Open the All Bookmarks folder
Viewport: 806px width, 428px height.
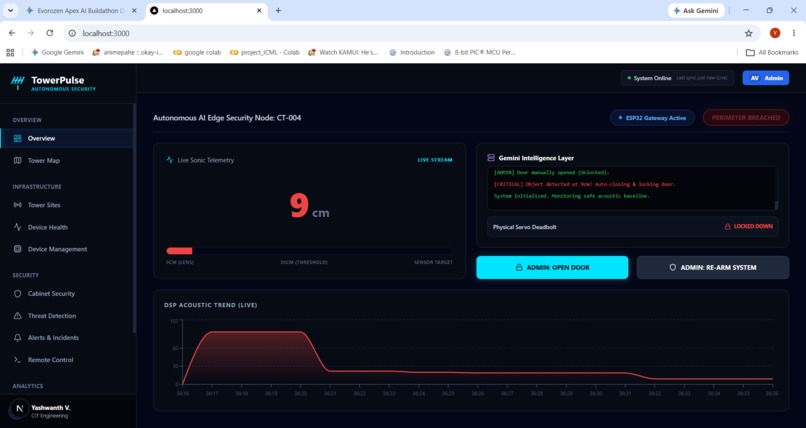pos(772,52)
